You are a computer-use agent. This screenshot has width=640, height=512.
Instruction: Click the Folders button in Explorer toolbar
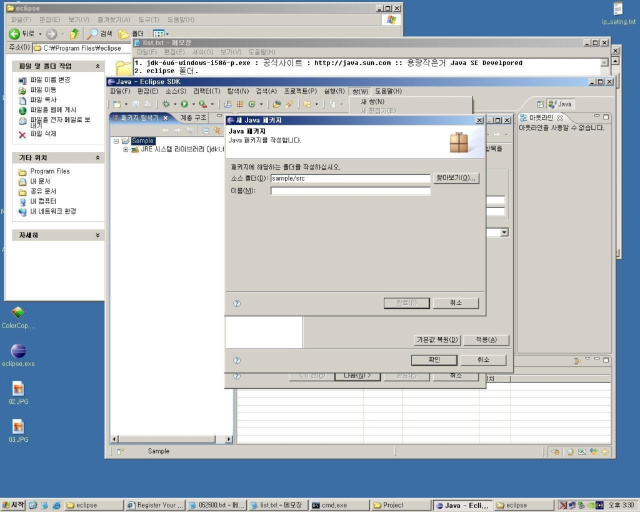(131, 34)
